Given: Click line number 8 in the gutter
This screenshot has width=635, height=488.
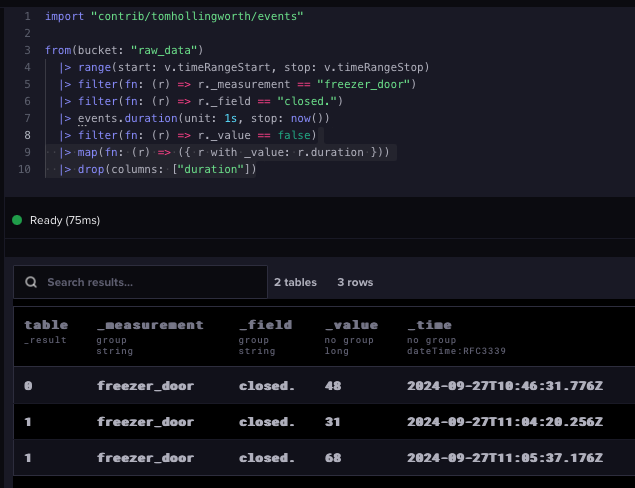Looking at the screenshot, I should pos(27,135).
